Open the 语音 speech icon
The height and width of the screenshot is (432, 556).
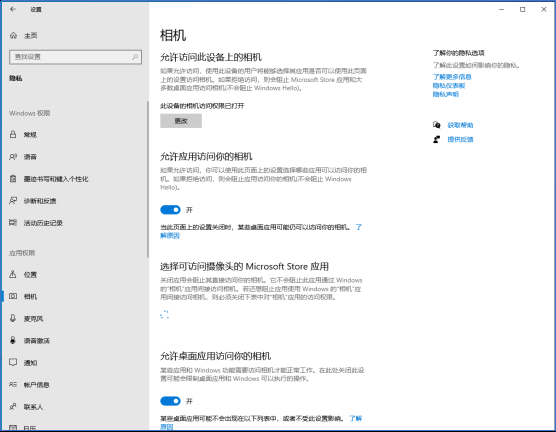point(13,156)
